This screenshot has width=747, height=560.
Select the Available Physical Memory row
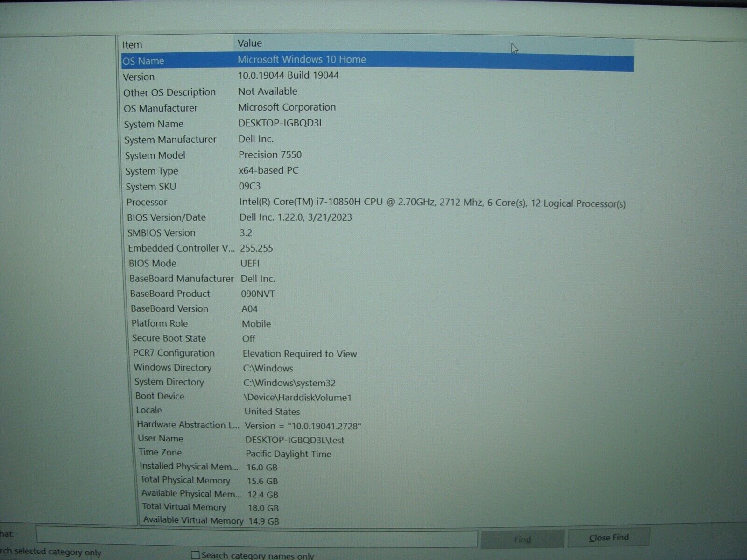[377, 494]
